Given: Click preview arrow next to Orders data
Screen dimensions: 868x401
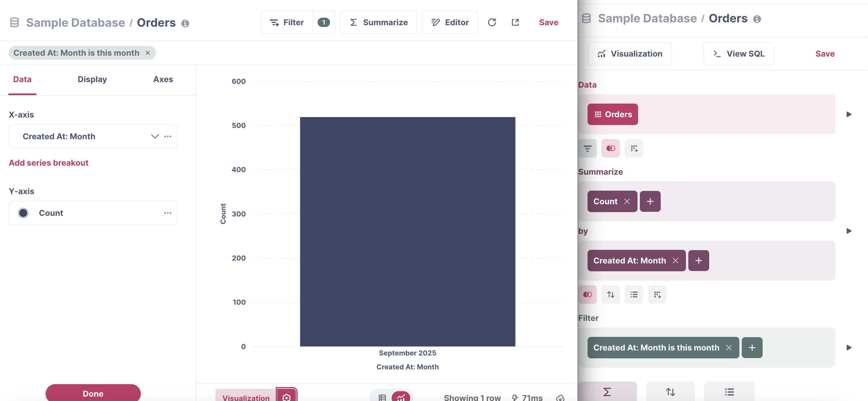Looking at the screenshot, I should 849,115.
